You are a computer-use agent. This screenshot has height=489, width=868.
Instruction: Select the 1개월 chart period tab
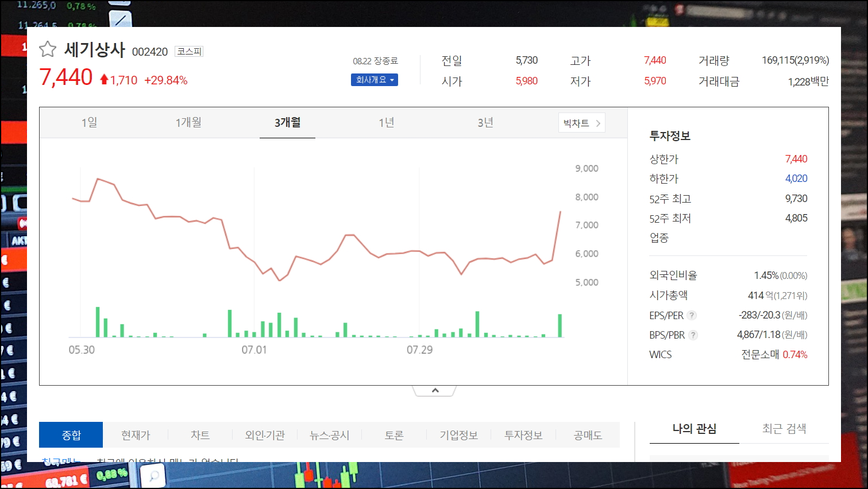click(x=188, y=122)
